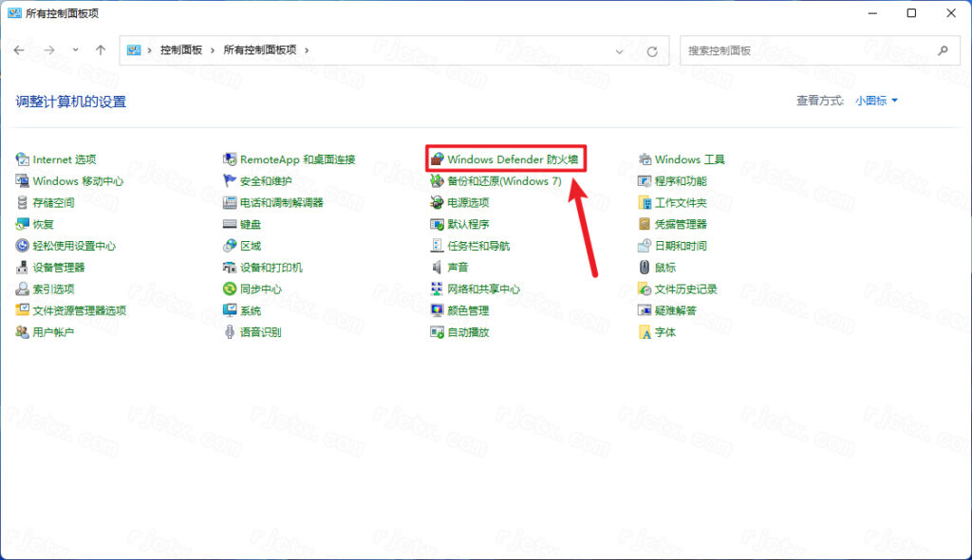
Task: Open the 存储空间 icon
Action: pos(23,203)
